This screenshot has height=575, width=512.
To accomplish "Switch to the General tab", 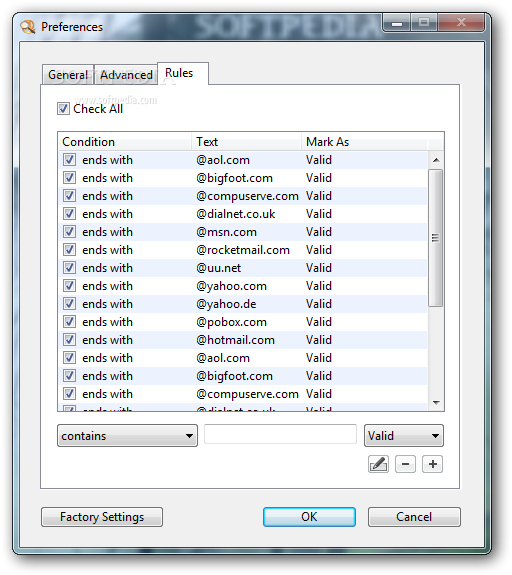I will coord(68,75).
